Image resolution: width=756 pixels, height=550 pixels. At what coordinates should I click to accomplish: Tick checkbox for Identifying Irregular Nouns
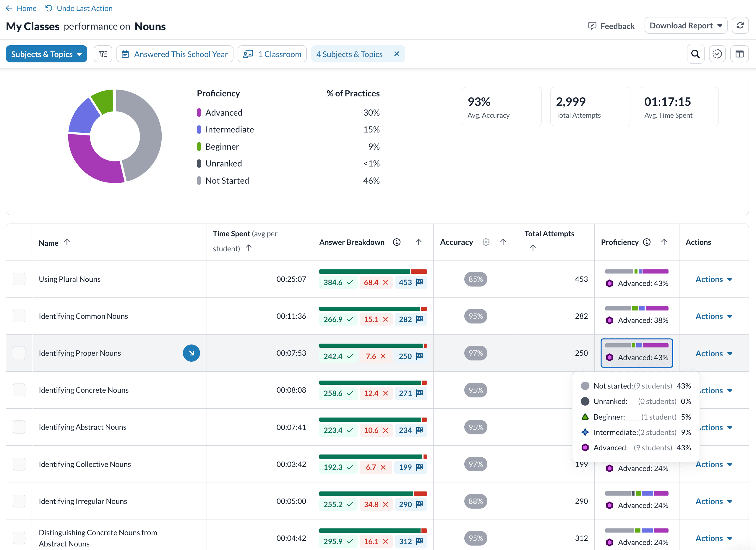tap(19, 501)
